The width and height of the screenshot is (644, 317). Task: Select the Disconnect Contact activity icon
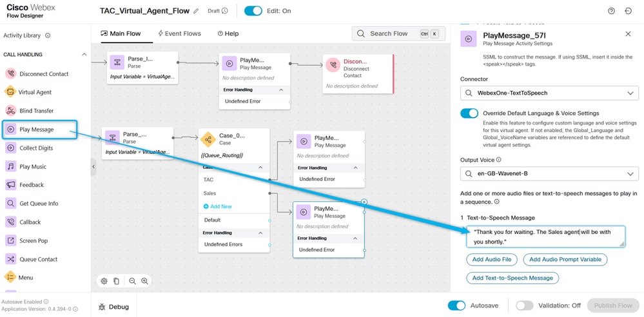coord(11,74)
